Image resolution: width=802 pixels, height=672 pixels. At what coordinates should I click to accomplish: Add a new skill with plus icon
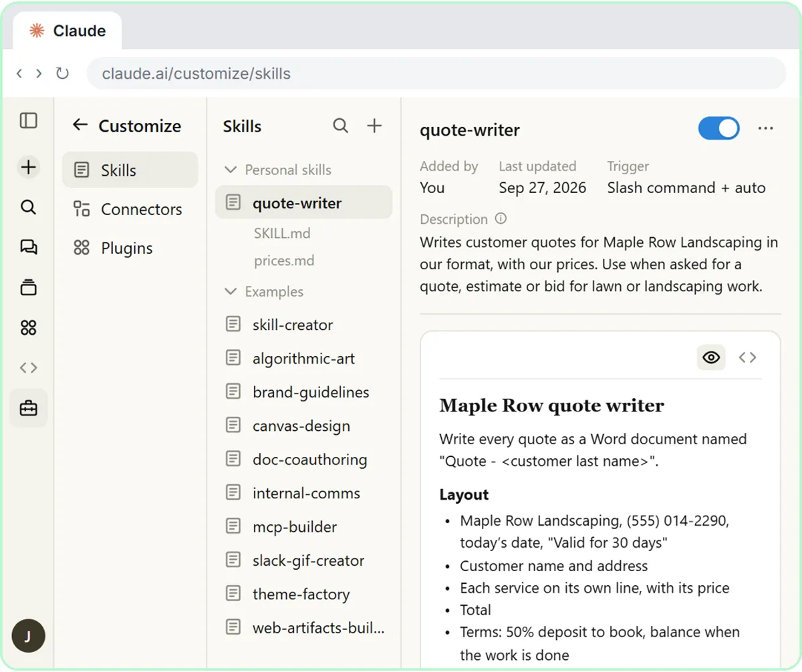point(374,126)
